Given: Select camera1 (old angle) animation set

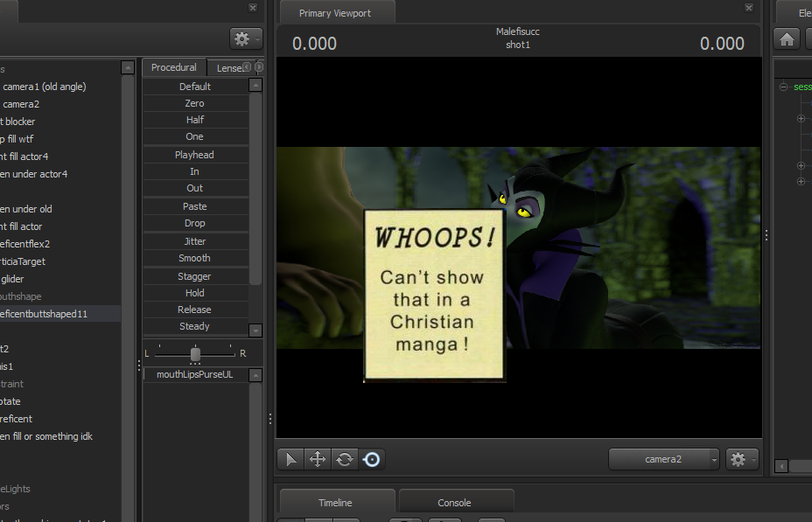Looking at the screenshot, I should coord(60,87).
